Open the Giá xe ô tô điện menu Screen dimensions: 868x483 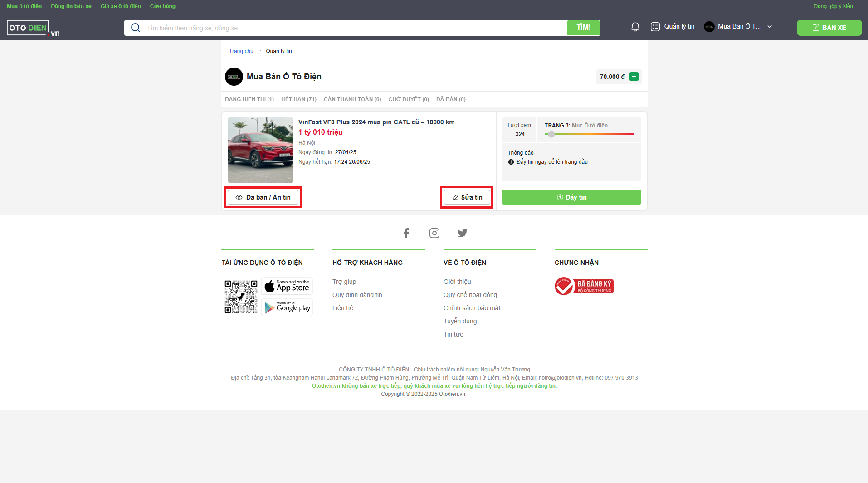point(121,6)
